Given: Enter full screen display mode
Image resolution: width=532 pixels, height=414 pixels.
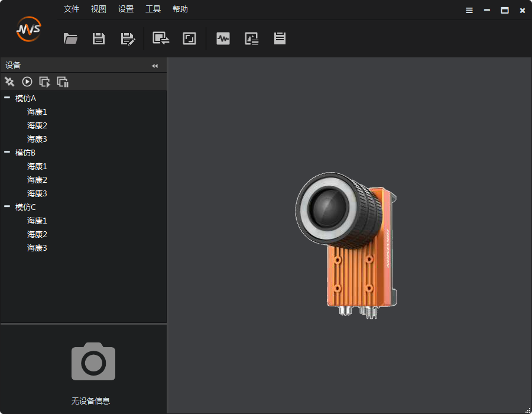Looking at the screenshot, I should tap(189, 38).
